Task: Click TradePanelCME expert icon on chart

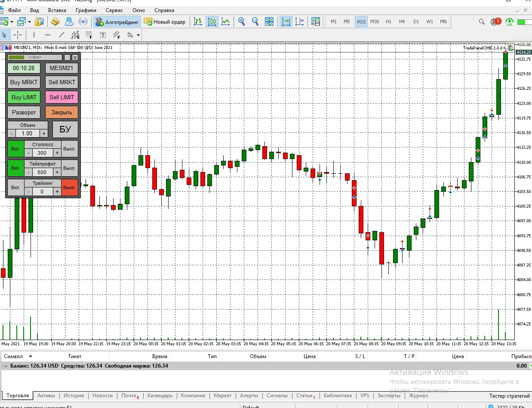Action: point(510,48)
